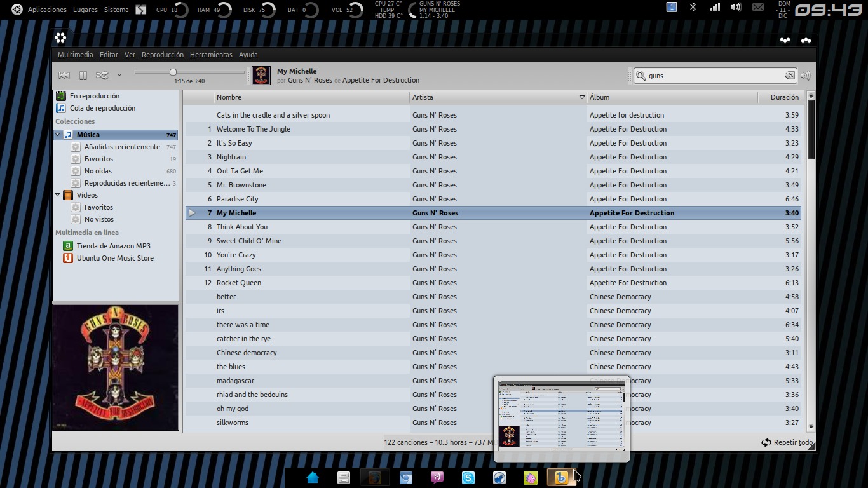Launch Skype from the dock

(468, 478)
